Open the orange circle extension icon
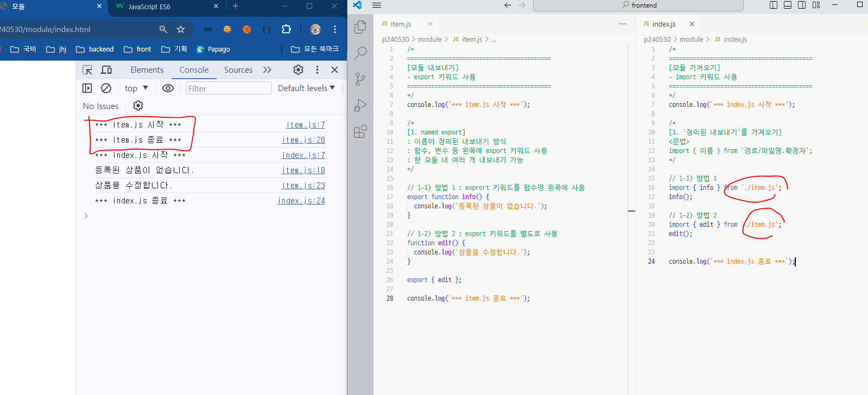 pos(247,29)
